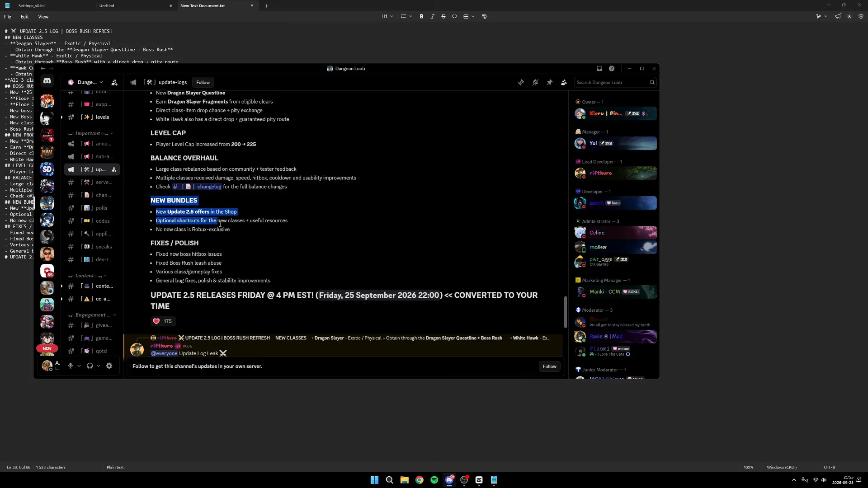Screen dimensions: 868x488
Task: Apply bold formatting in Notepad toolbar
Action: pyautogui.click(x=421, y=16)
